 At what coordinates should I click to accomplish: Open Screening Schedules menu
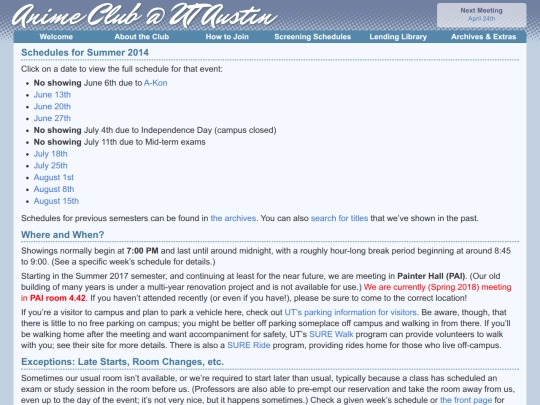pyautogui.click(x=312, y=37)
